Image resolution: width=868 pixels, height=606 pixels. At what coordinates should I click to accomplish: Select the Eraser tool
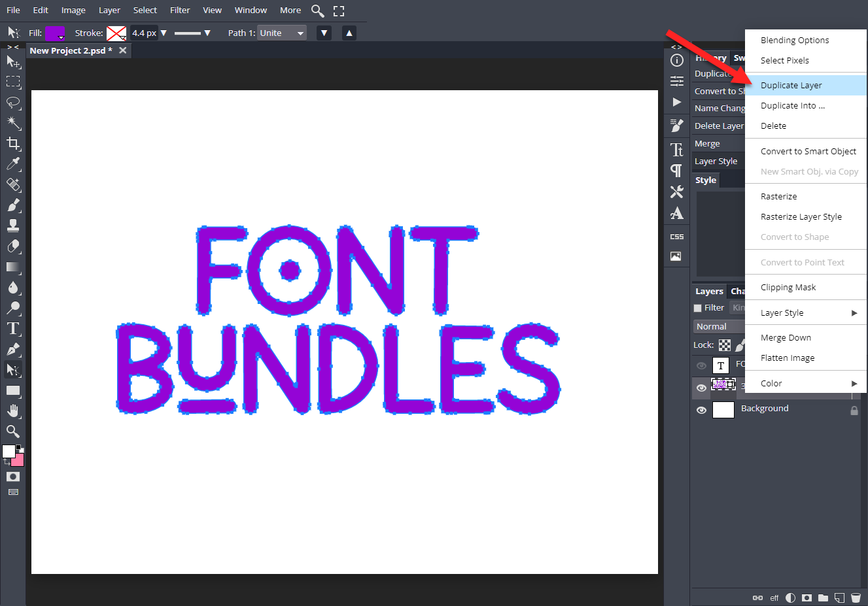click(x=13, y=246)
